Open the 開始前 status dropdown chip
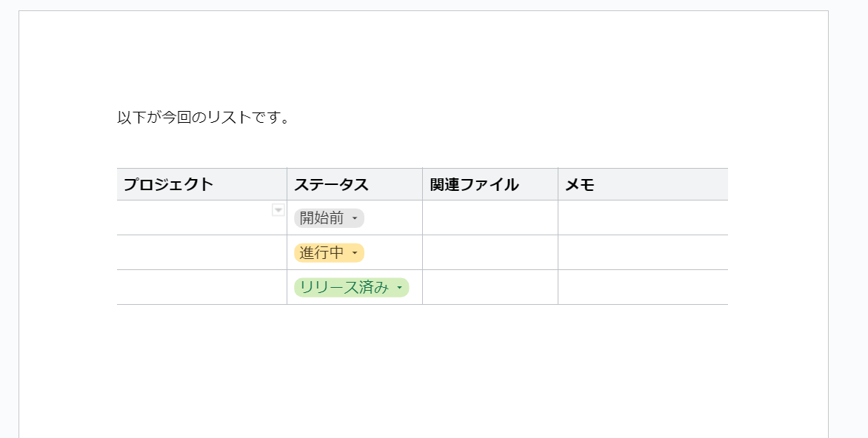This screenshot has width=868, height=438. (x=329, y=218)
